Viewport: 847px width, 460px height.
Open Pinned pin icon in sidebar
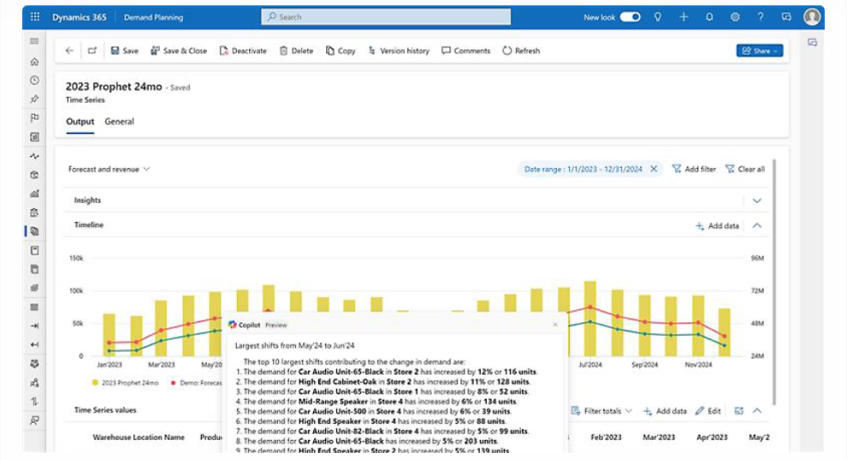(x=35, y=99)
